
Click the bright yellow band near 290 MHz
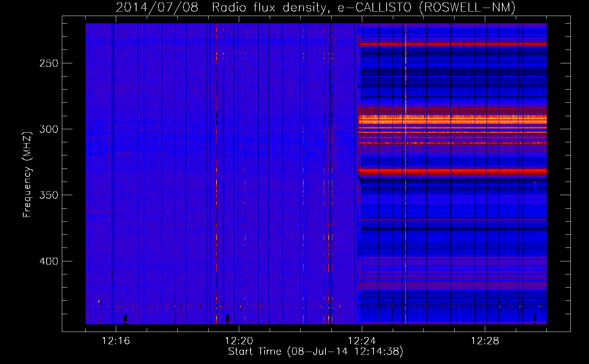(452, 119)
